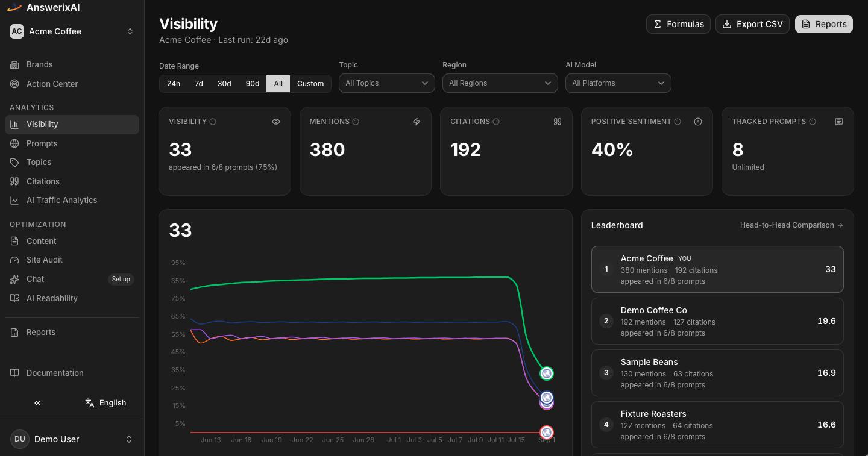Click the Citations sidebar quote icon

click(x=14, y=181)
